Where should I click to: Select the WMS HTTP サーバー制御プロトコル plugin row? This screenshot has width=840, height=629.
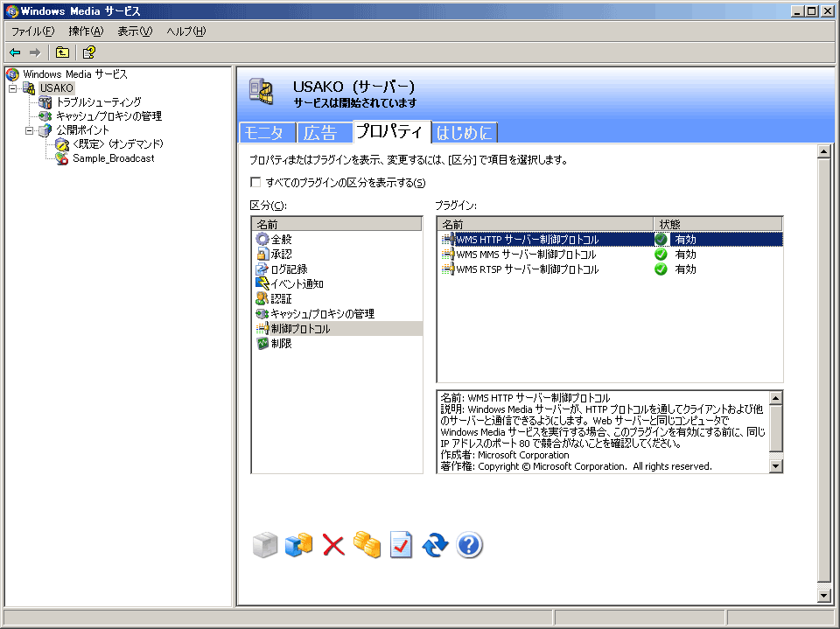pos(610,239)
